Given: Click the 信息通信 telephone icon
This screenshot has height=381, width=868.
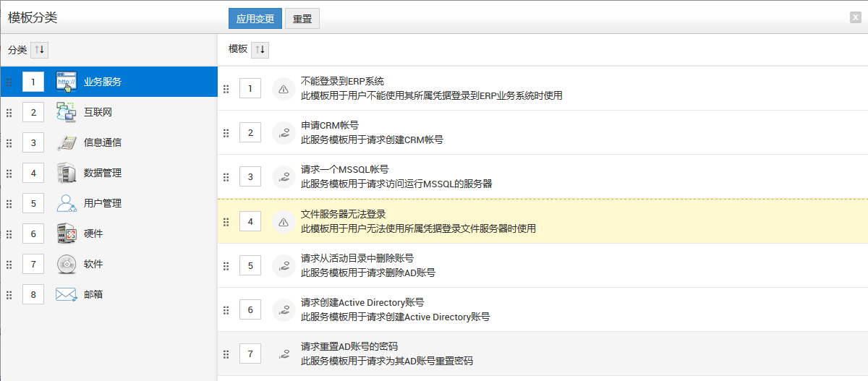Looking at the screenshot, I should click(66, 142).
